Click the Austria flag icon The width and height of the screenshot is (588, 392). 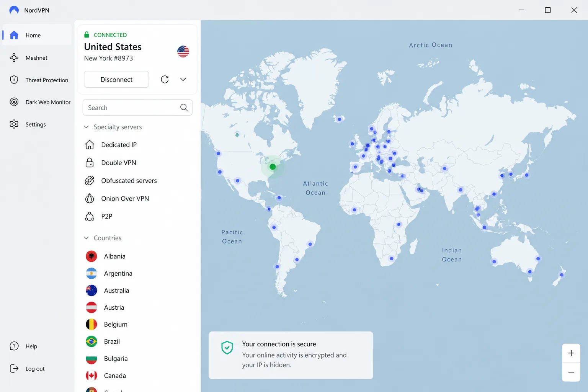click(x=91, y=307)
